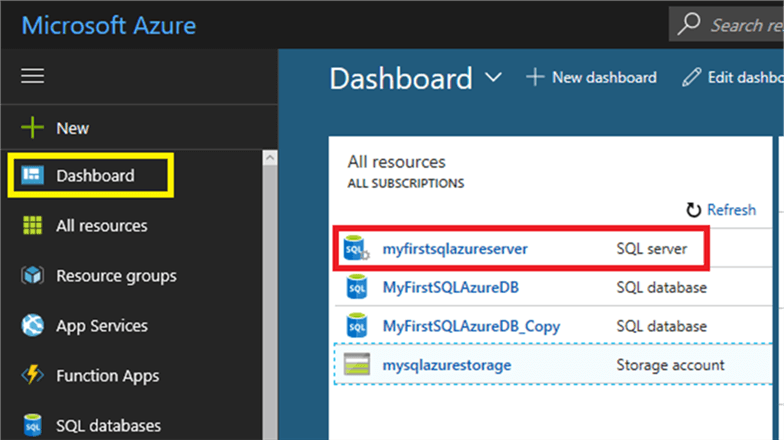Click the App Services globe icon
This screenshot has width=784, height=440.
tap(33, 326)
